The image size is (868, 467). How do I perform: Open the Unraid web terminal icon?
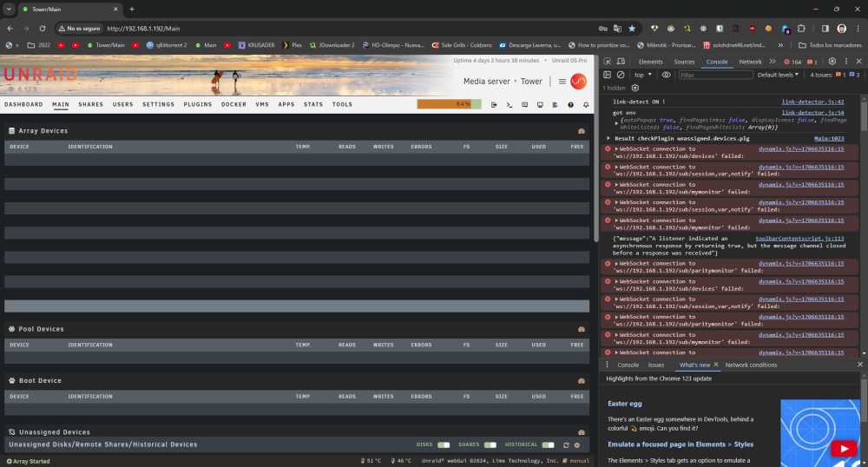click(x=510, y=104)
